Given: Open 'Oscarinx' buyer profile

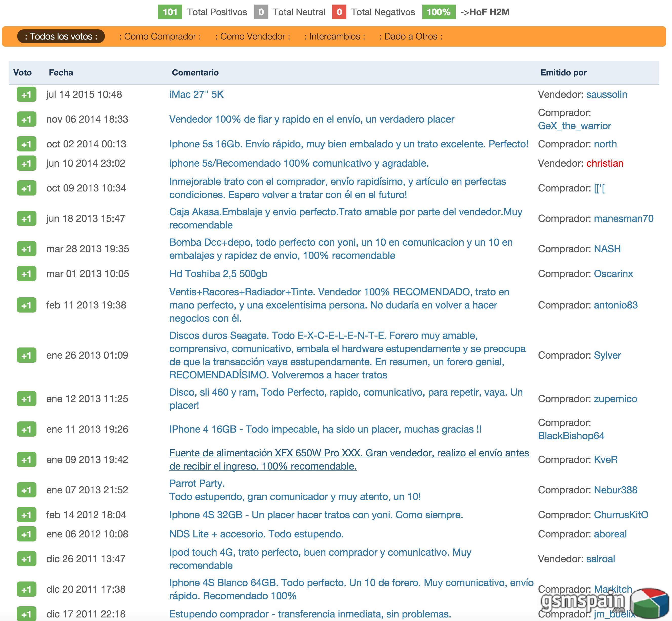Looking at the screenshot, I should click(613, 274).
